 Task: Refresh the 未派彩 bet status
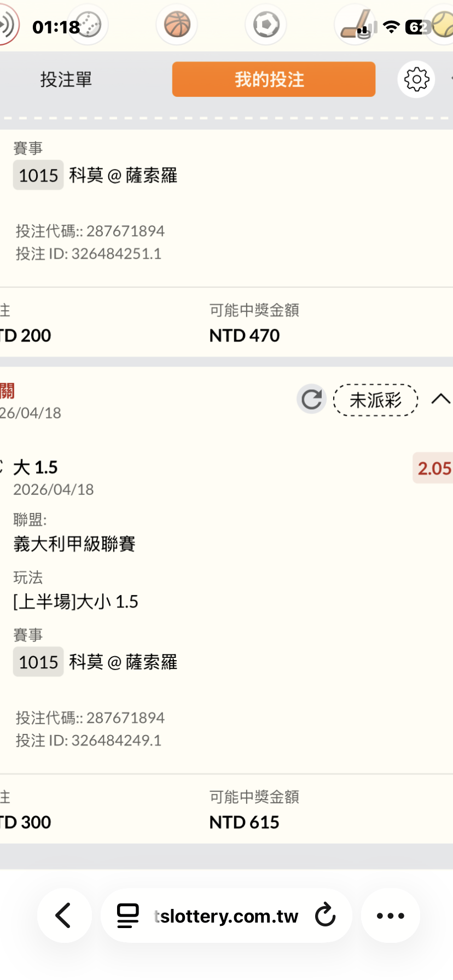click(x=312, y=399)
